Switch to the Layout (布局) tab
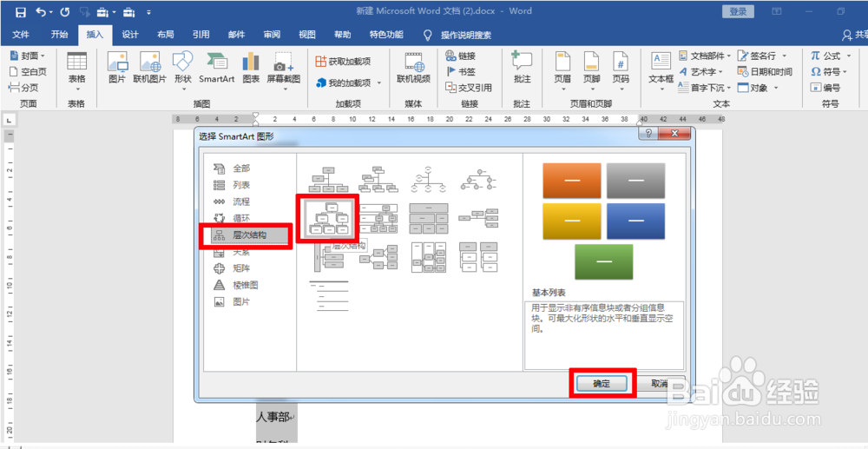Image resolution: width=868 pixels, height=449 pixels. [x=166, y=35]
